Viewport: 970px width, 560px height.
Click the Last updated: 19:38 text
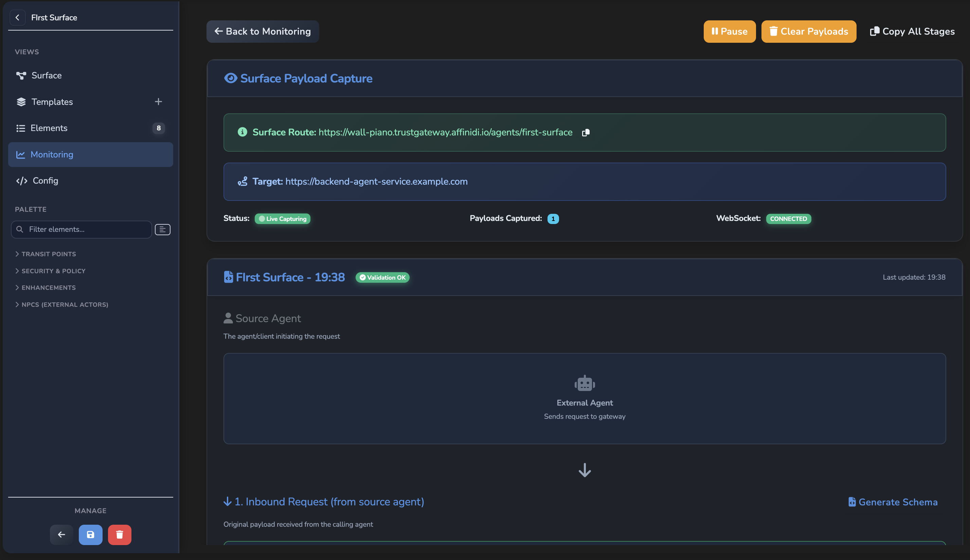pos(914,277)
